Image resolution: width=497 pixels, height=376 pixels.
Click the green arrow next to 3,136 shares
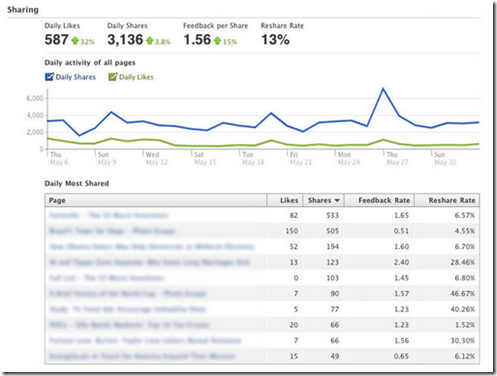tap(150, 41)
